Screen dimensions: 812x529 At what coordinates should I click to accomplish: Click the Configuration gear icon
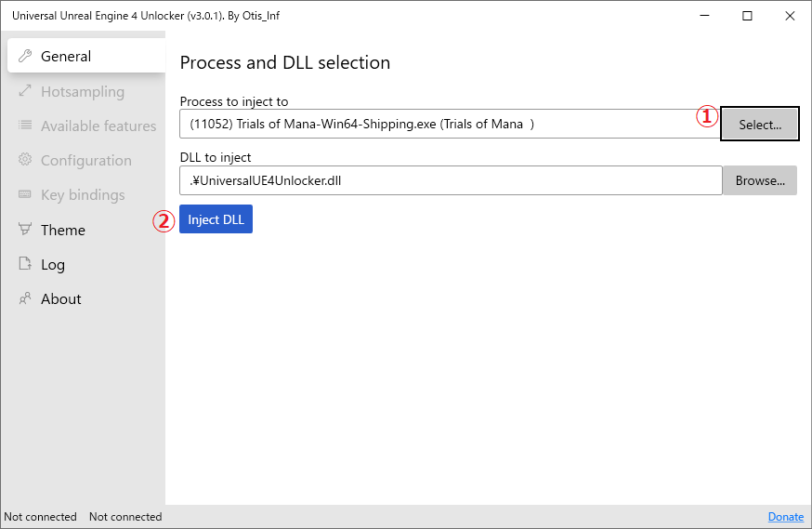point(25,160)
